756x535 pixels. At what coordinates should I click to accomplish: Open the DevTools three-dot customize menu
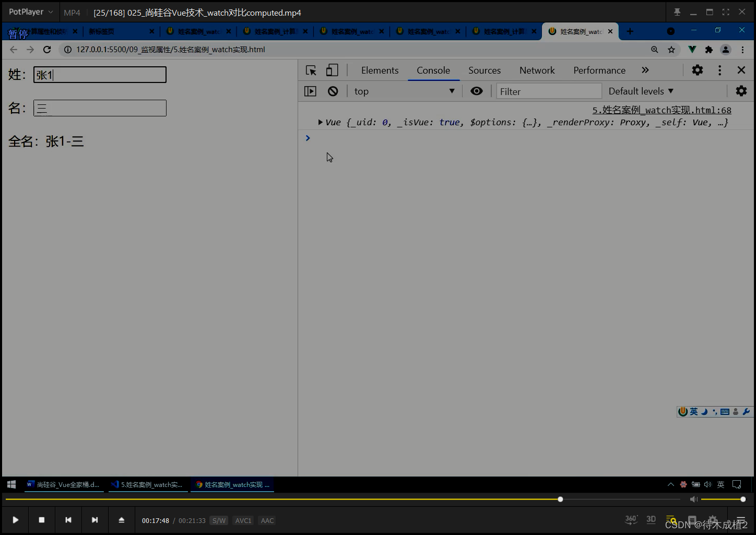click(x=719, y=70)
